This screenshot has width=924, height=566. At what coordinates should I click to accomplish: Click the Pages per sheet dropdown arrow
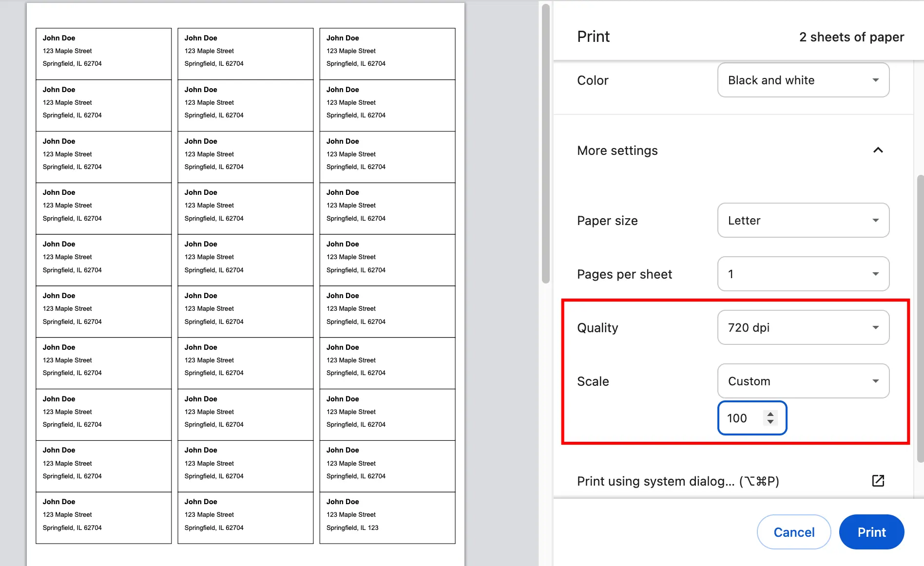[876, 274]
